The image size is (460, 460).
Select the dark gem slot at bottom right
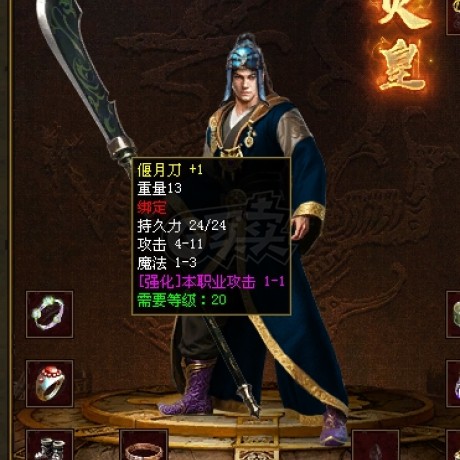[376, 445]
